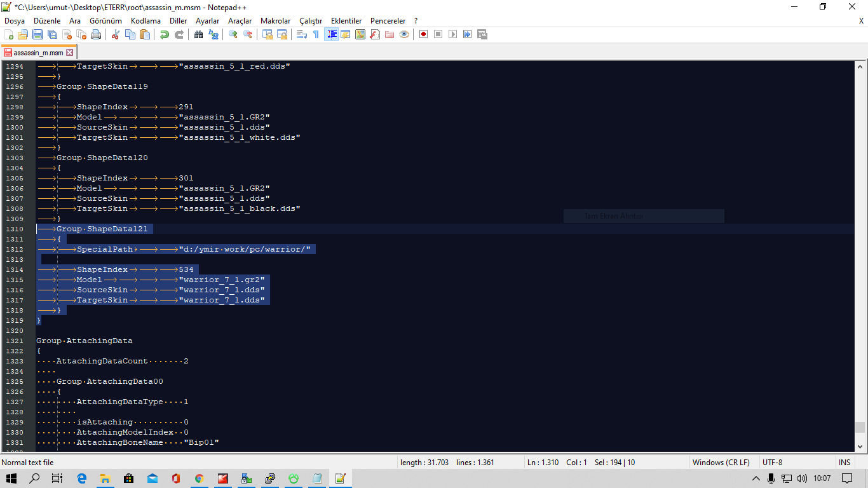The image size is (868, 488).
Task: Redo via the gray arrow icon
Action: 179,34
